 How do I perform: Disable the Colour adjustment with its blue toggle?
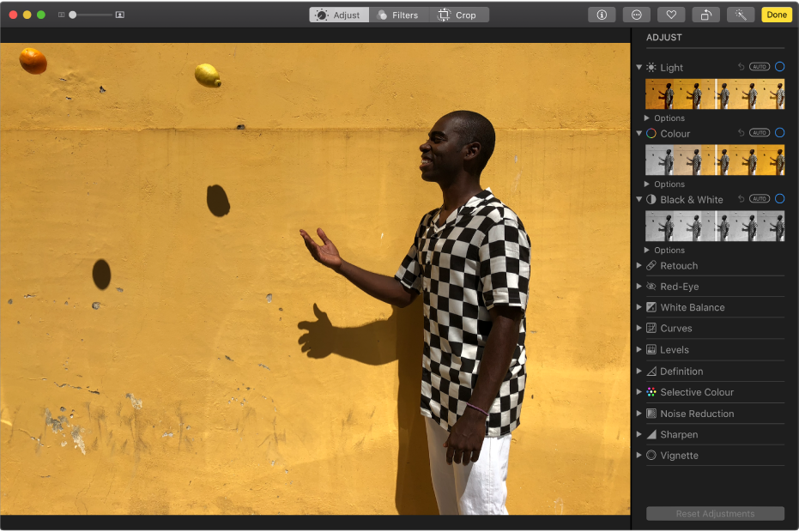click(779, 132)
